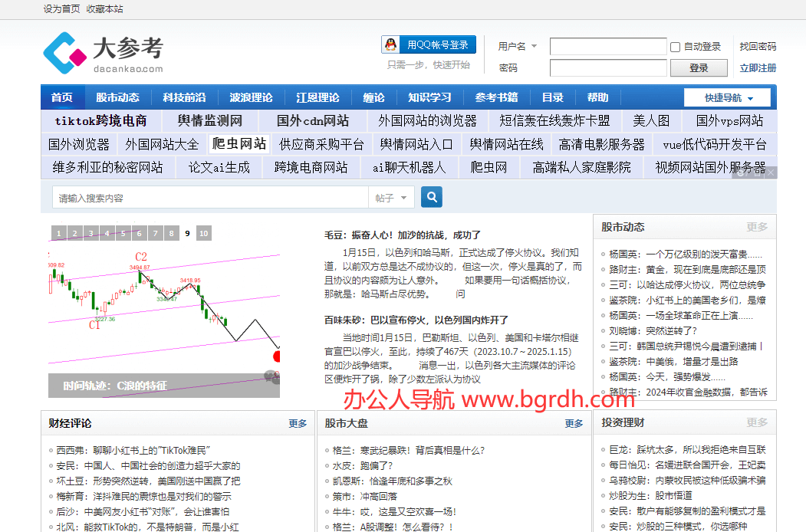Select page 5 in the carousel pagination

point(123,232)
